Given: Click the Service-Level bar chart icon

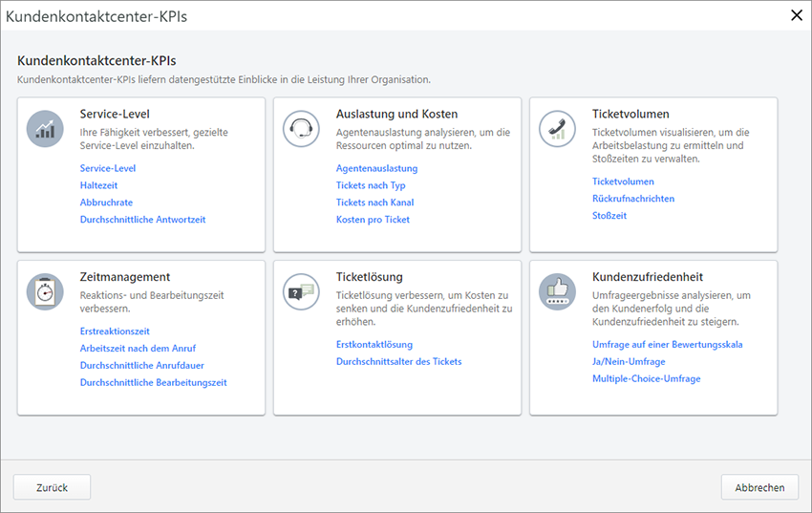Looking at the screenshot, I should 45,128.
